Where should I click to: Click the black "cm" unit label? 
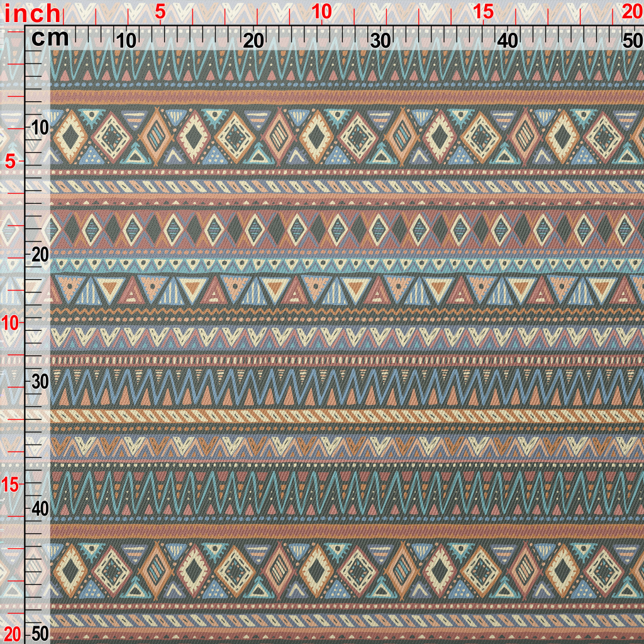click(50, 38)
